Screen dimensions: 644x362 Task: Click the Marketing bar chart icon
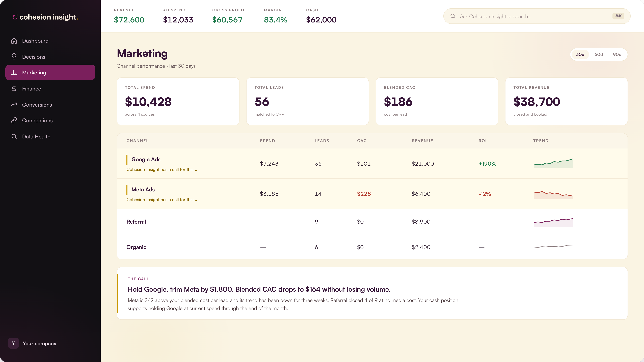click(x=14, y=73)
